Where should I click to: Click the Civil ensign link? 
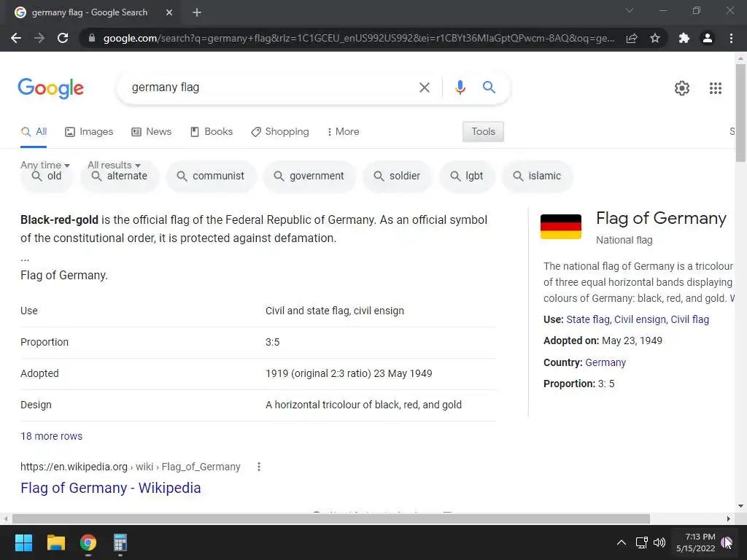pyautogui.click(x=640, y=319)
